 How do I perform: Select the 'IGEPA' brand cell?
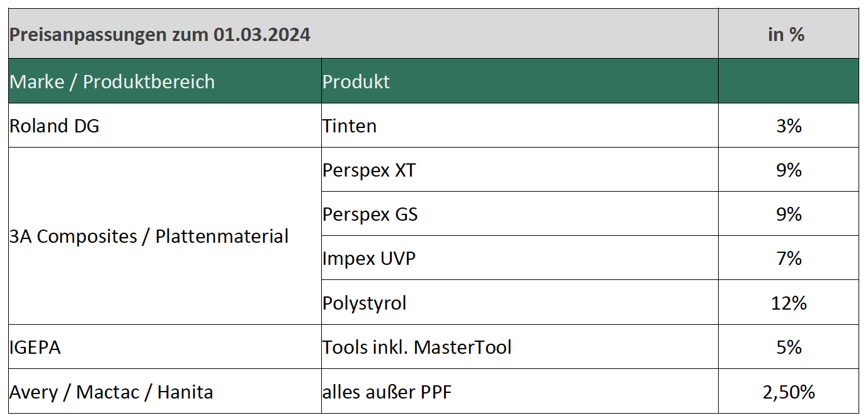(35, 347)
